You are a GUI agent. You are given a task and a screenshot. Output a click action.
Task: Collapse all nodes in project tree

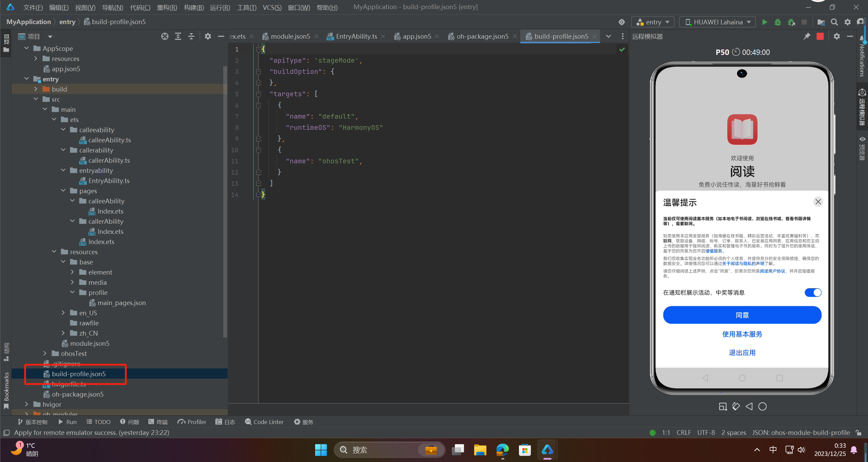(191, 36)
